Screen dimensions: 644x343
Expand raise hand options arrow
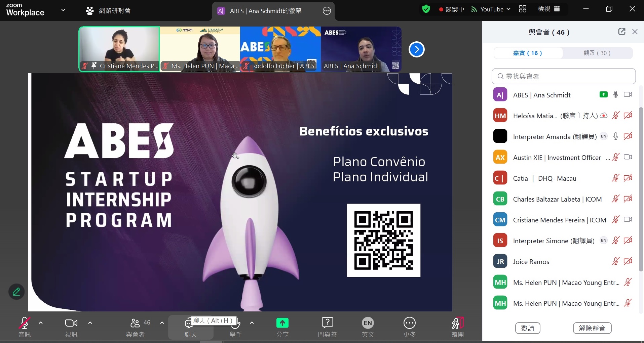(x=252, y=323)
